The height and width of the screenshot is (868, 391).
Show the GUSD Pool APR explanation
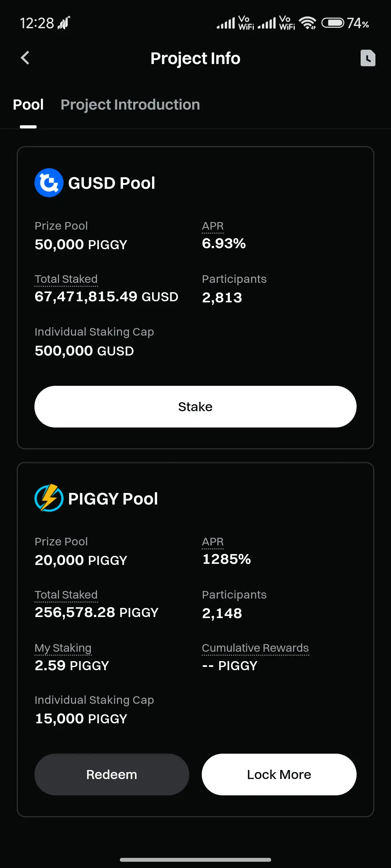(x=213, y=226)
